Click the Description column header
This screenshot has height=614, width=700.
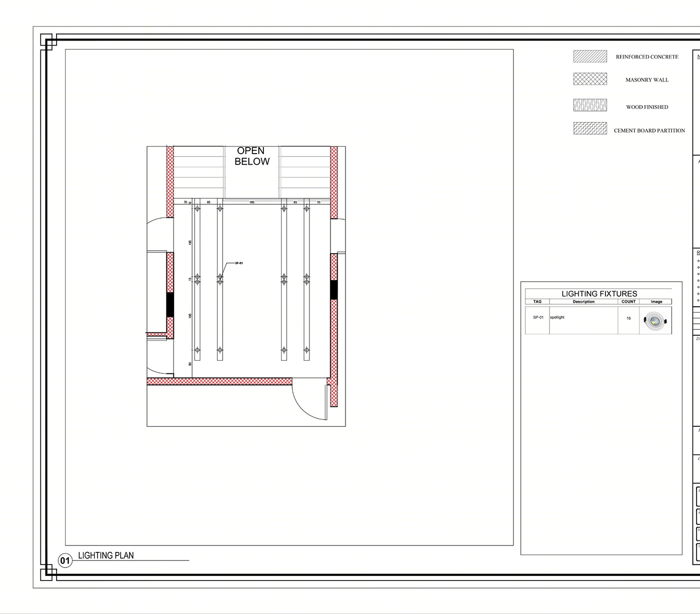tap(584, 301)
